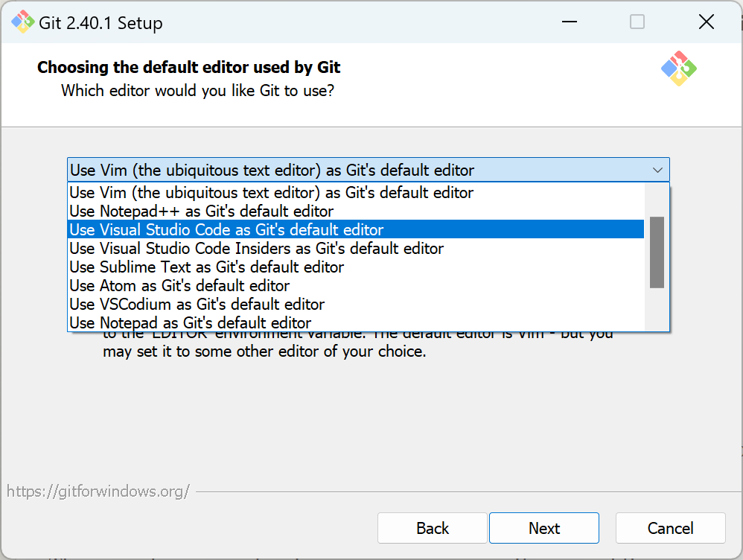Proceed with the Next button
Image resolution: width=743 pixels, height=560 pixels.
tap(544, 528)
